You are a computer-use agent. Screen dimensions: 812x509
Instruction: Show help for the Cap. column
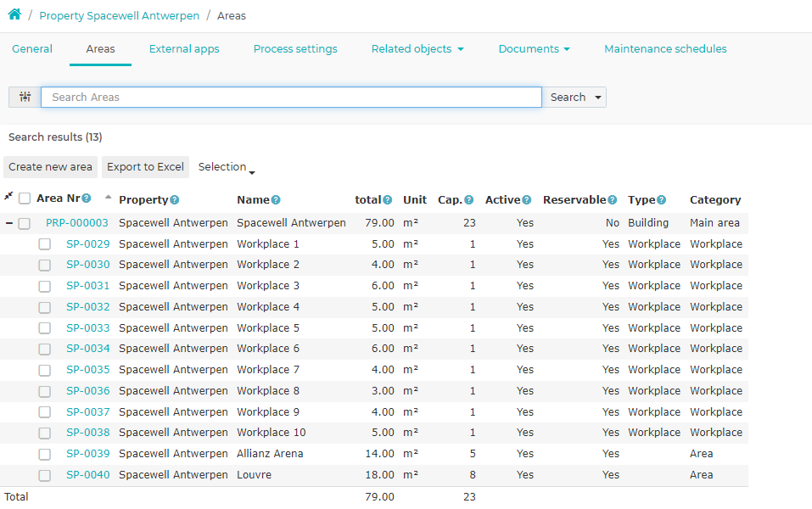click(x=468, y=200)
